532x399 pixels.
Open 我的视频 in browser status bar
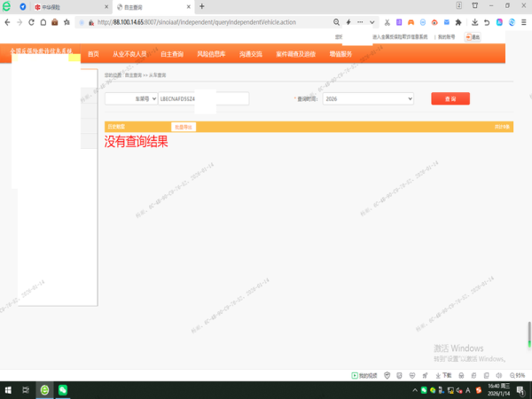(x=365, y=375)
